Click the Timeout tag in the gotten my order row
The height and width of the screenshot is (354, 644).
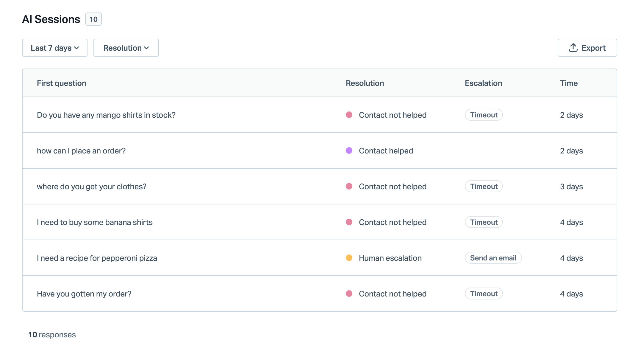click(484, 294)
